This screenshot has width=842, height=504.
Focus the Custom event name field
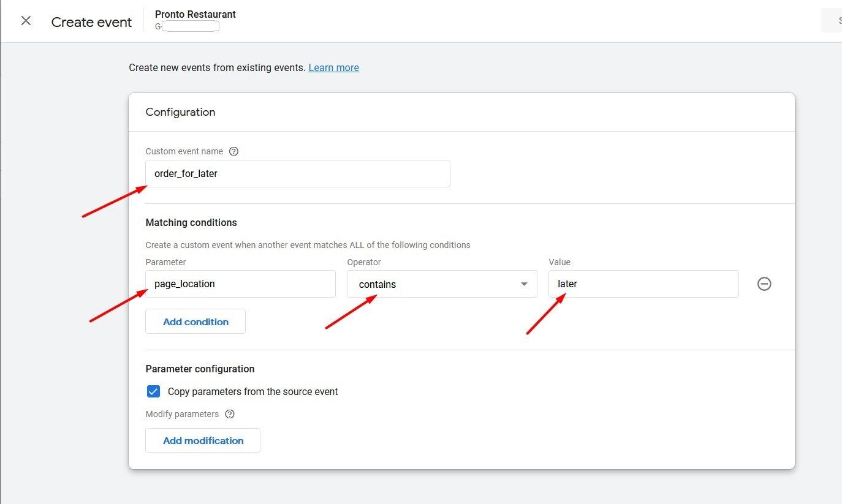[x=297, y=174]
